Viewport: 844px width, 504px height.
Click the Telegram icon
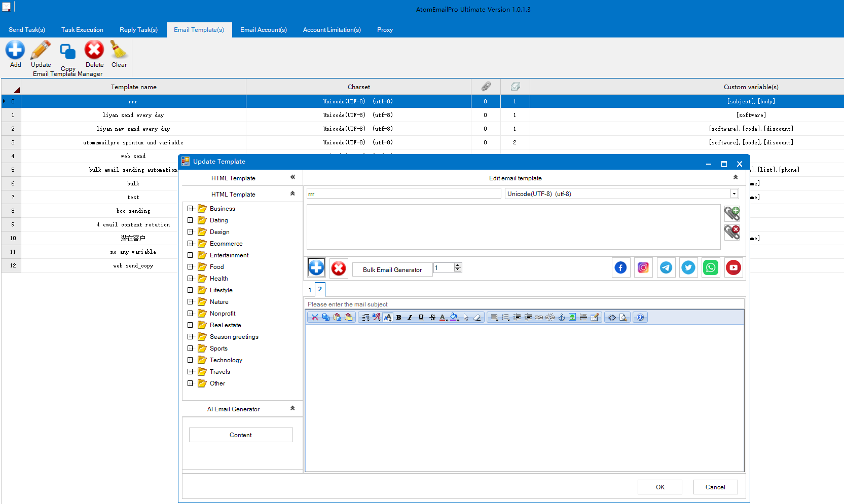[x=666, y=267]
